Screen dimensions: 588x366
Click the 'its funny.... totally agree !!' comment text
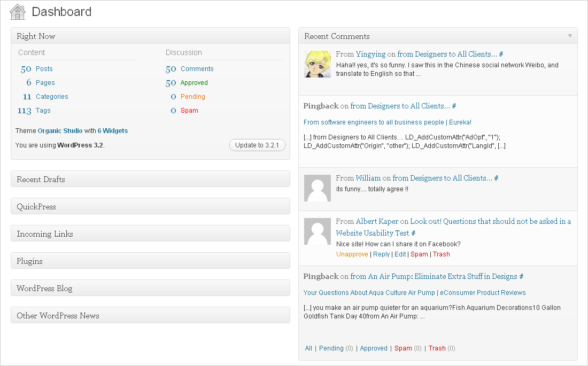click(372, 189)
